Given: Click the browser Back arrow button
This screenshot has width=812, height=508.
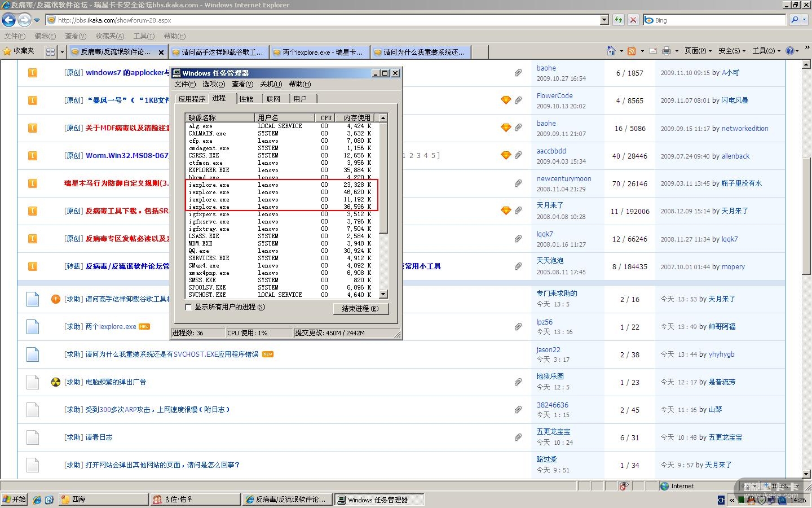Looking at the screenshot, I should click(9, 20).
